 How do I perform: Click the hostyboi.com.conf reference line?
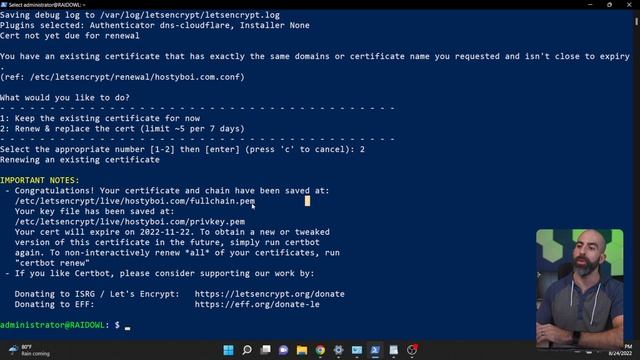[x=122, y=77]
